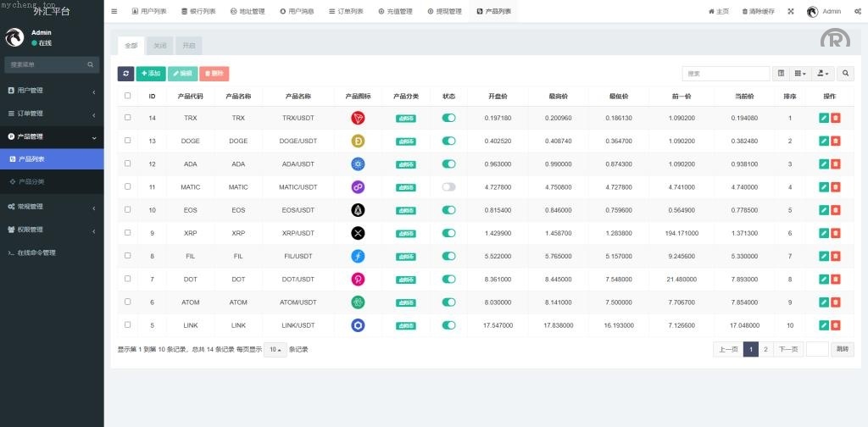Click the refresh table icon button
The height and width of the screenshot is (427, 868).
pyautogui.click(x=125, y=74)
